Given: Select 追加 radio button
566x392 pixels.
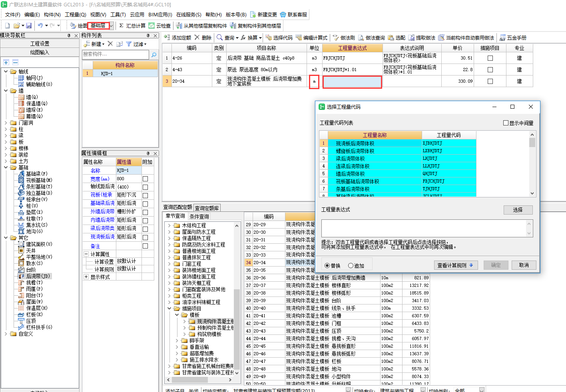Looking at the screenshot, I should pyautogui.click(x=351, y=266).
